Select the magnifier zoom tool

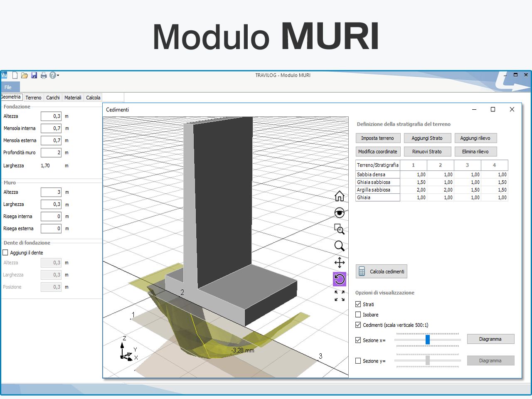pyautogui.click(x=340, y=246)
